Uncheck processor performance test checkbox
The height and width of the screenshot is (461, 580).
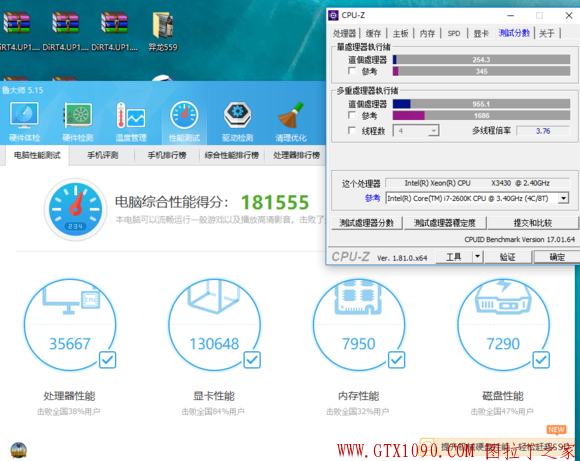[x=108, y=360]
